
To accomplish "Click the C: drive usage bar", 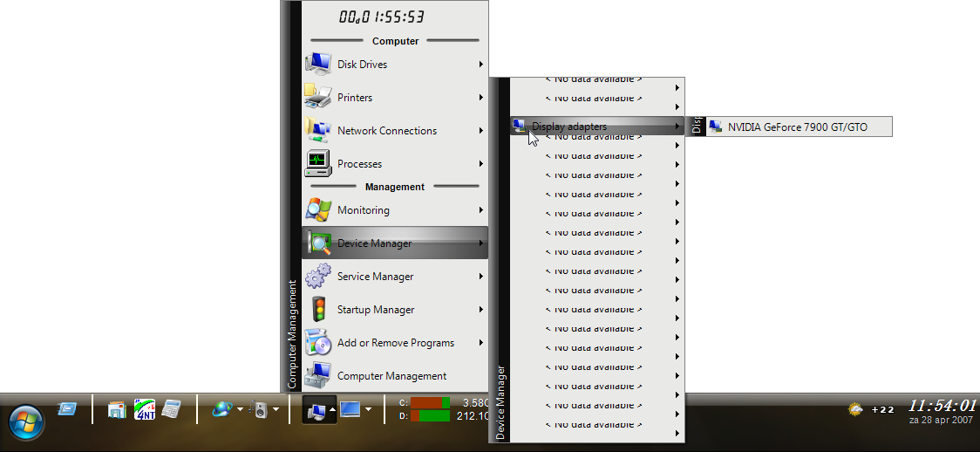I will click(x=431, y=402).
